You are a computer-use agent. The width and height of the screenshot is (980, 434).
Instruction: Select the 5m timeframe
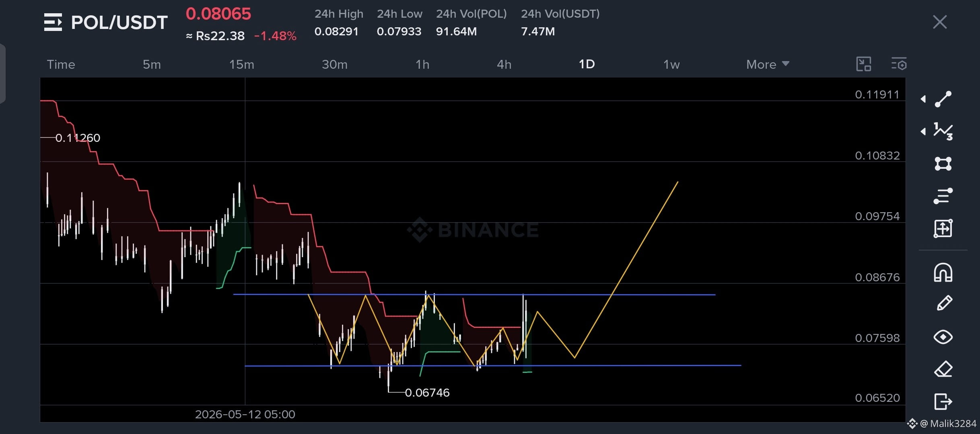(152, 64)
